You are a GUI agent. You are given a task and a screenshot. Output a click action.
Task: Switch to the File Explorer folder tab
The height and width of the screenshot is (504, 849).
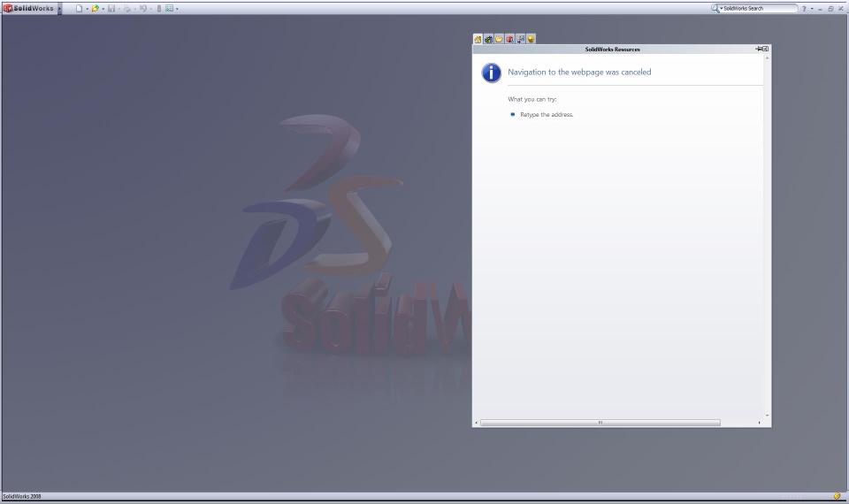click(x=499, y=39)
